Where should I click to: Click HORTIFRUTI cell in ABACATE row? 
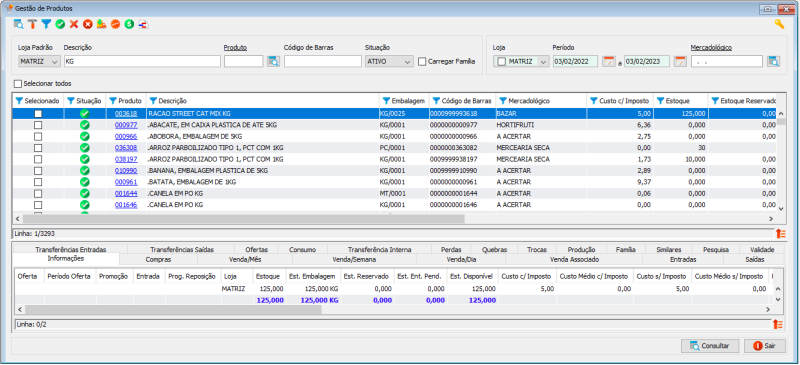pyautogui.click(x=541, y=125)
